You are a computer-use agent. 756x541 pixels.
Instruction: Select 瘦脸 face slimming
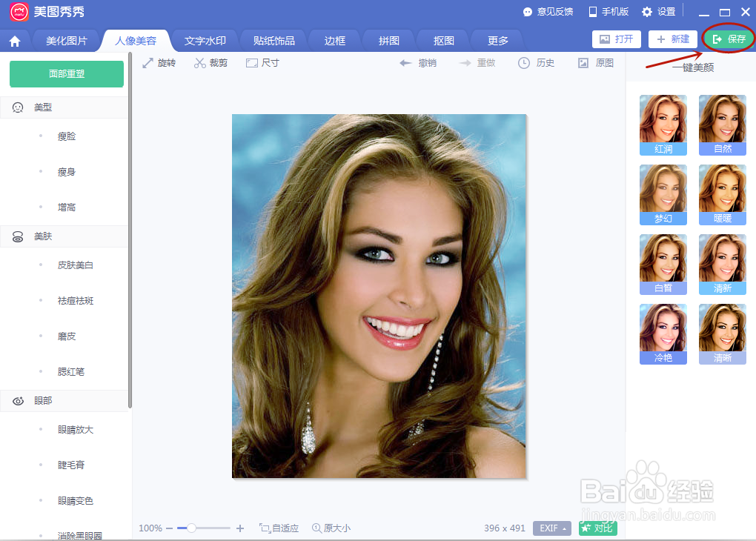67,136
